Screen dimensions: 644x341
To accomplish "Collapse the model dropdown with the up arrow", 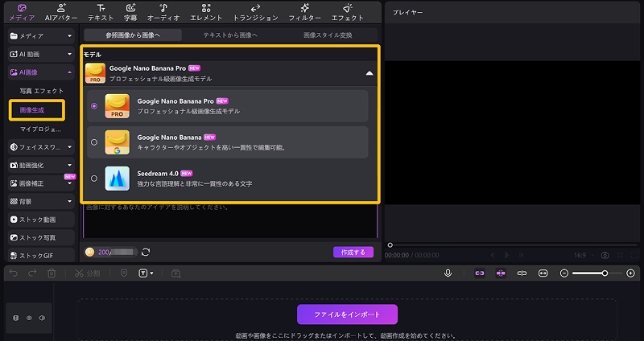I will [369, 73].
